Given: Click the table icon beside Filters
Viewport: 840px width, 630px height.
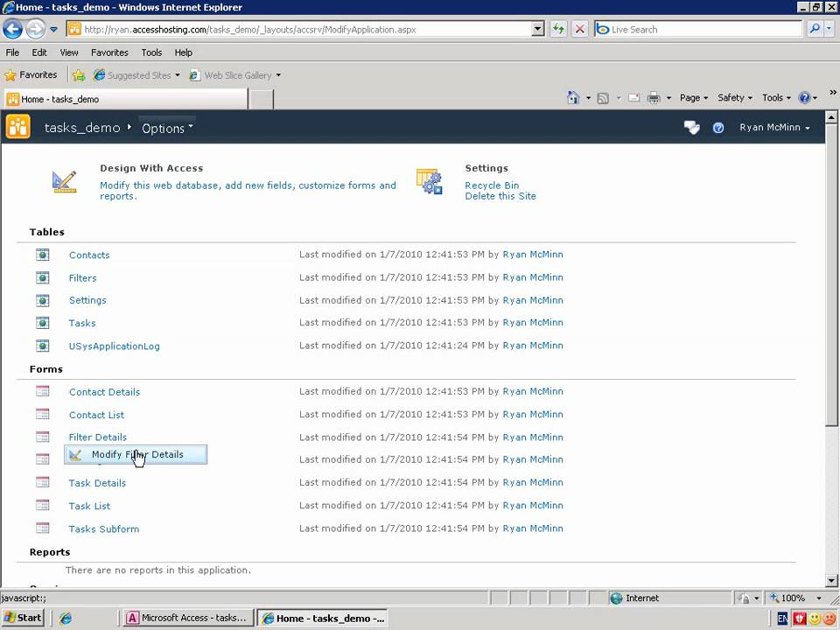Looking at the screenshot, I should pos(42,277).
